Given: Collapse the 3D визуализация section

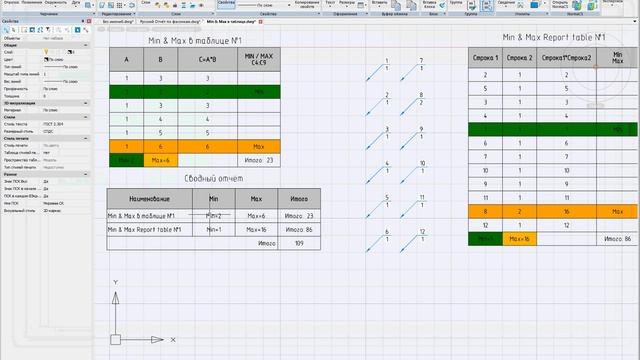Looking at the screenshot, I should point(86,103).
